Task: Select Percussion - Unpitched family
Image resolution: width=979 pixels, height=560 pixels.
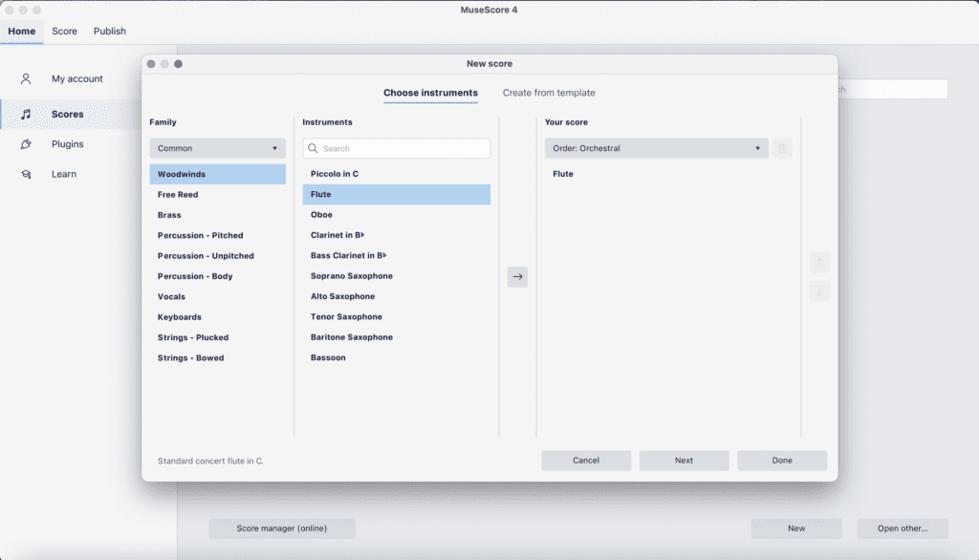Action: pyautogui.click(x=217, y=256)
